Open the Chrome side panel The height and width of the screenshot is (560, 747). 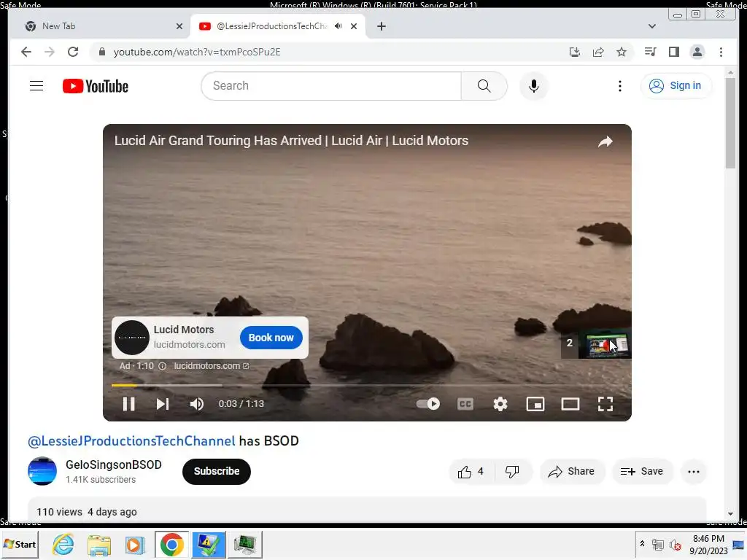(x=673, y=52)
